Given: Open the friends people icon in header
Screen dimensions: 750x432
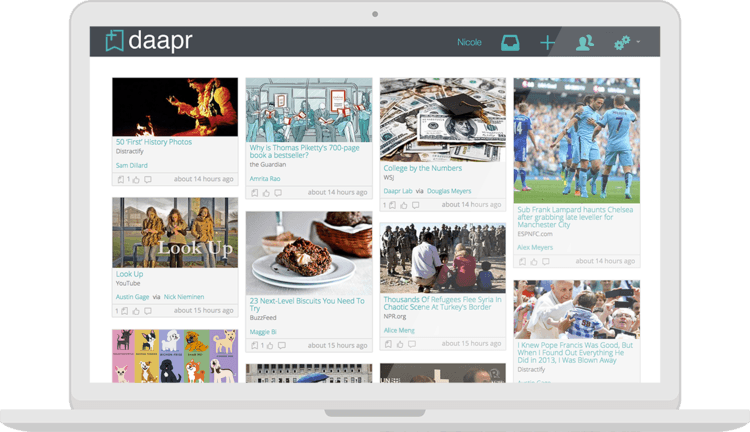Looking at the screenshot, I should point(585,43).
